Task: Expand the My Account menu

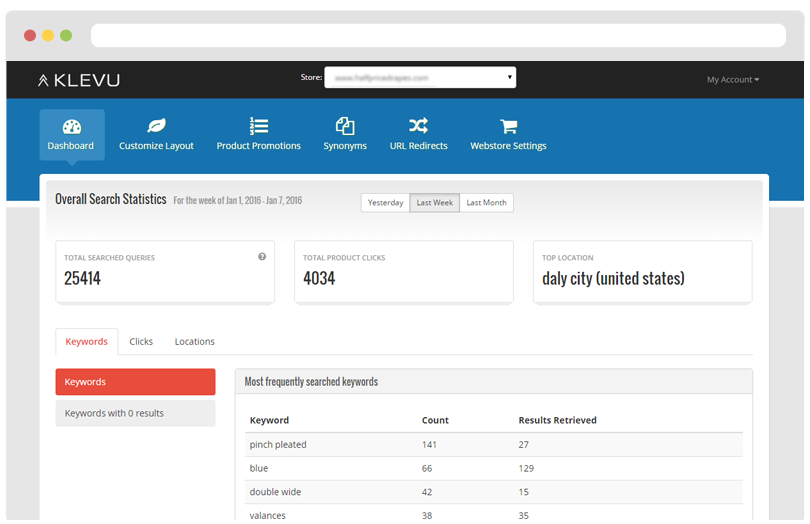Action: click(x=733, y=80)
